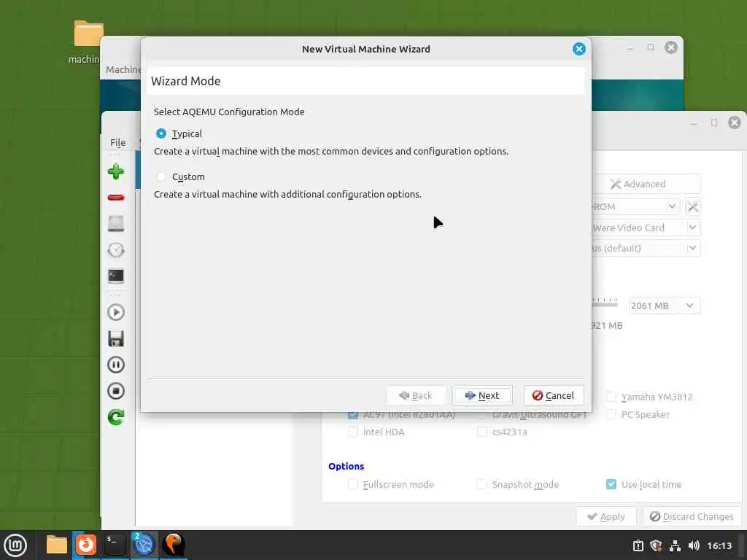
Task: Open the Linux Mint start menu
Action: click(x=15, y=545)
